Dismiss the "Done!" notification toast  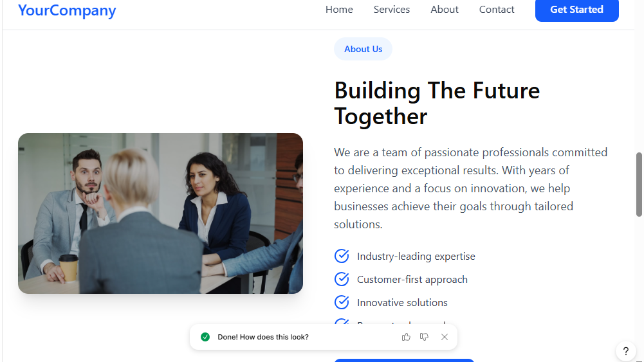[445, 337]
